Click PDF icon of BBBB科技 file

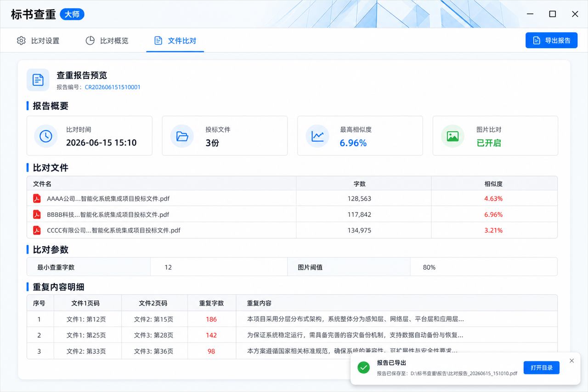[37, 214]
